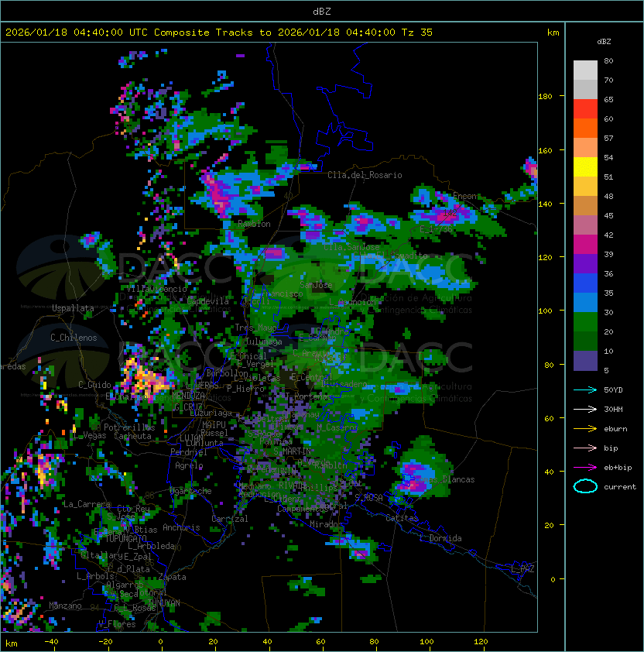The image size is (644, 652).
Task: Click the Mirador place label
Action: [x=327, y=524]
